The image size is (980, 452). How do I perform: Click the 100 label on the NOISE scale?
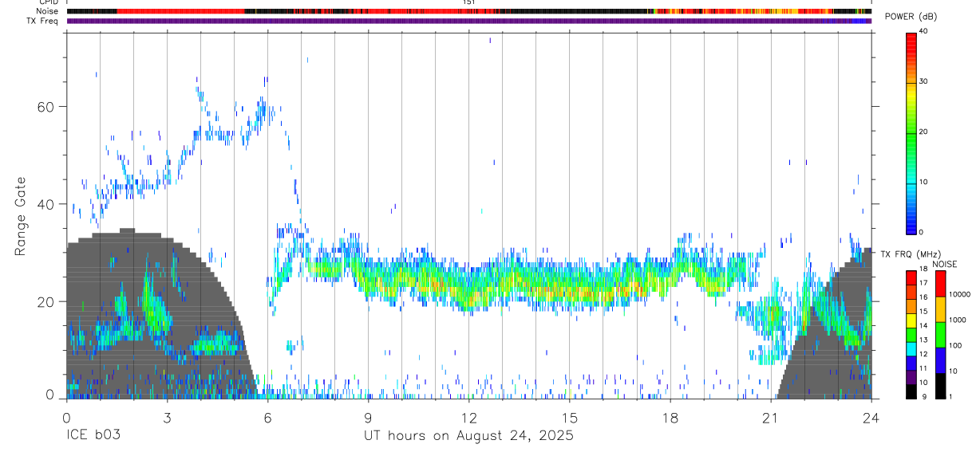pos(954,345)
